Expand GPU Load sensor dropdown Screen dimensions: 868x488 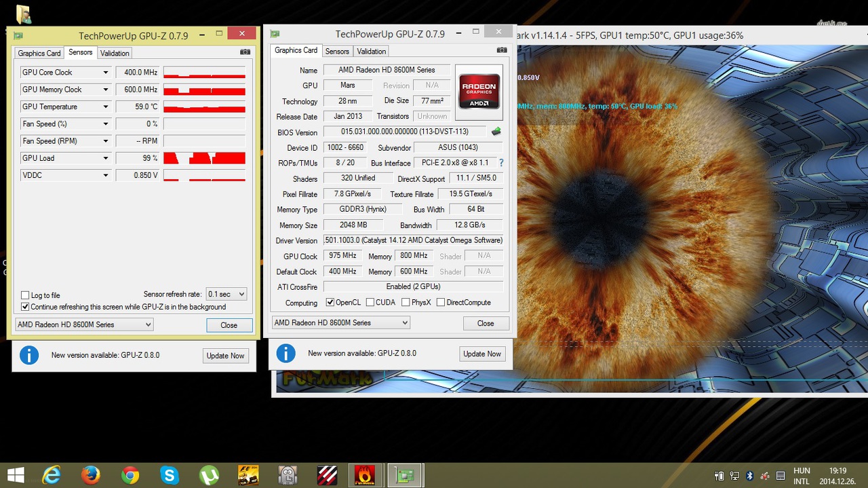(x=105, y=158)
